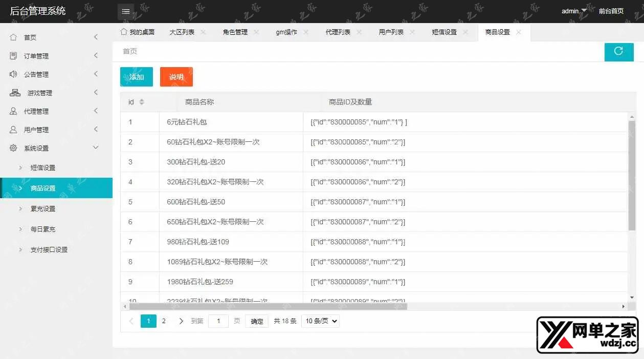This screenshot has height=359, width=644.
Task: Click the refresh icon button
Action: pos(618,51)
